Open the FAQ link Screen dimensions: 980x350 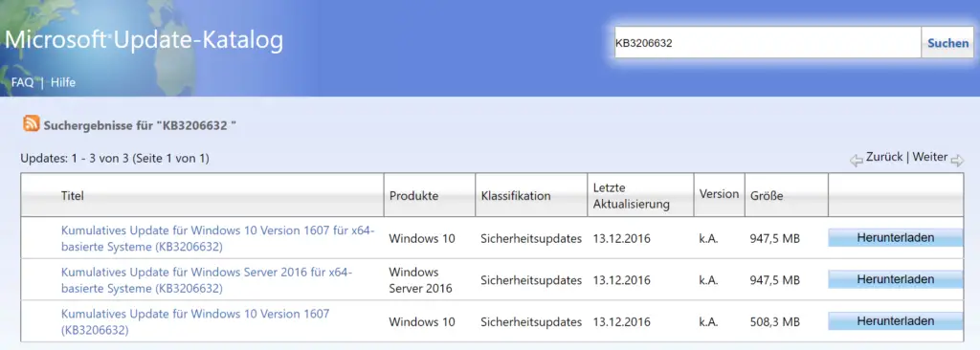click(23, 82)
